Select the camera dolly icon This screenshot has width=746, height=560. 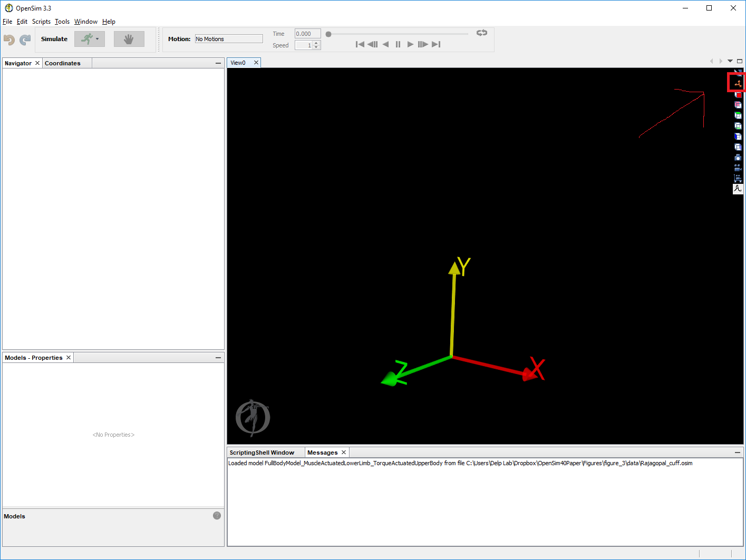tap(738, 178)
